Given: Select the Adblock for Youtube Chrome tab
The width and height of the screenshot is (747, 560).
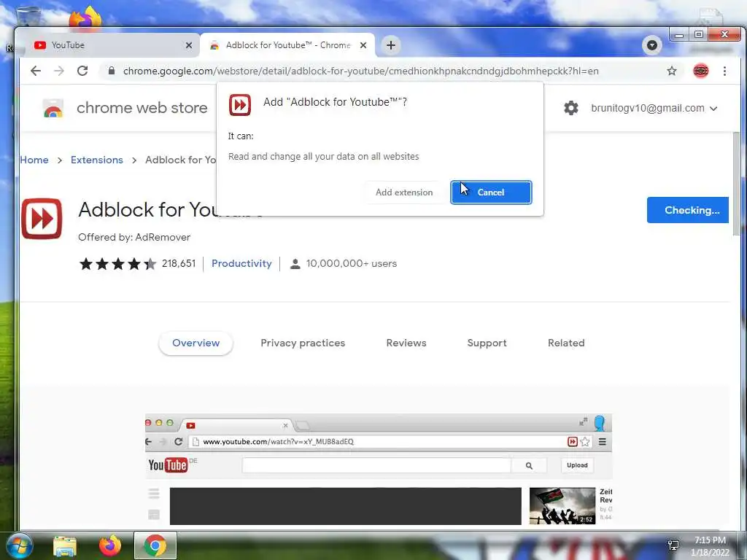Looking at the screenshot, I should coord(287,45).
